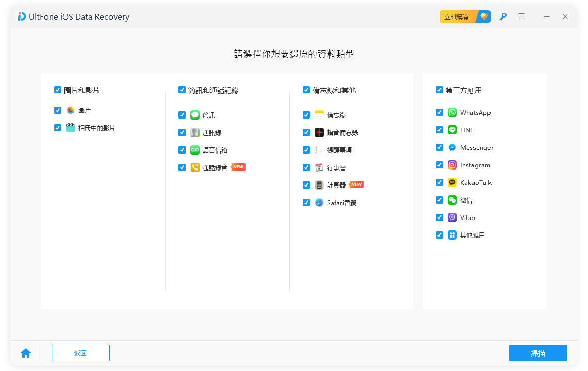Click the 通話錄音 call recording label
Screen dimensions: 588x371
coord(215,167)
